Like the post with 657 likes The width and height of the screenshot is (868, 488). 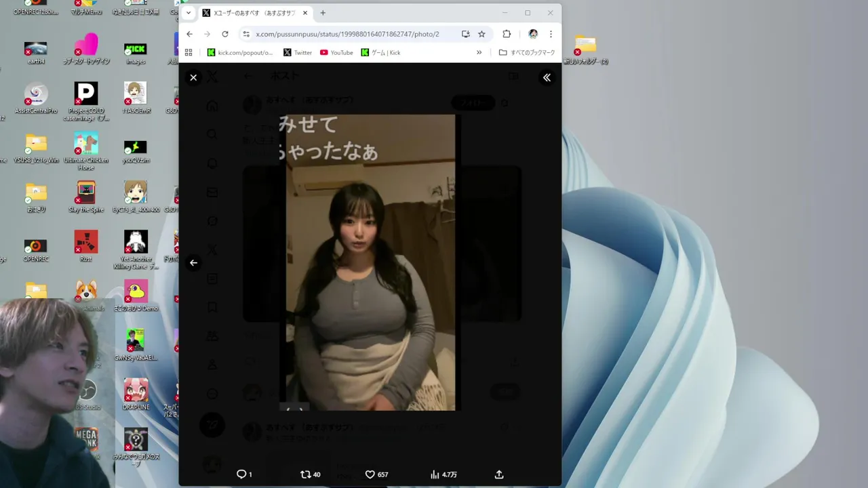click(376, 474)
